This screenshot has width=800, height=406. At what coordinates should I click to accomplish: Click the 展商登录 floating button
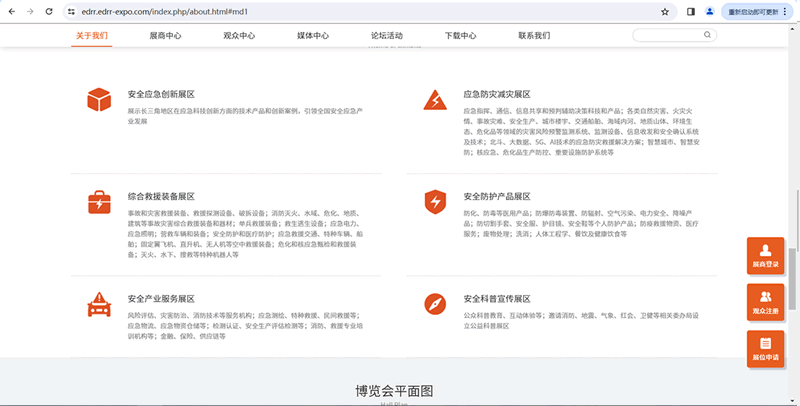point(765,256)
